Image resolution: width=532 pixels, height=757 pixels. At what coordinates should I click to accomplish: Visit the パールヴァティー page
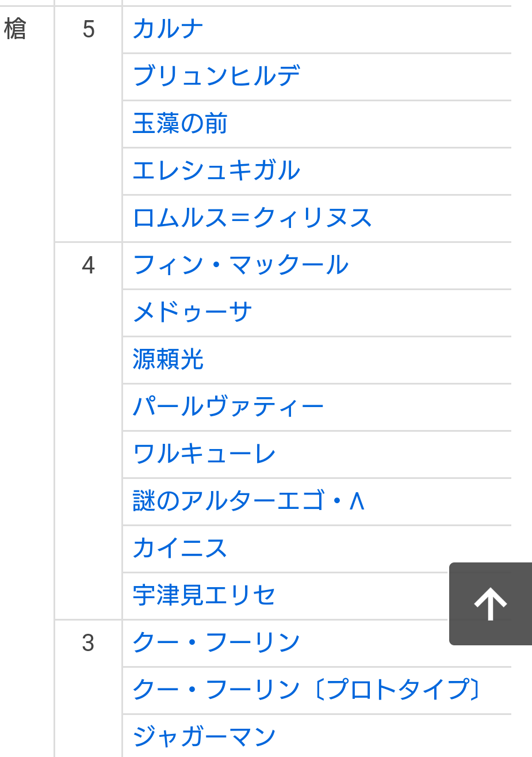pyautogui.click(x=228, y=407)
